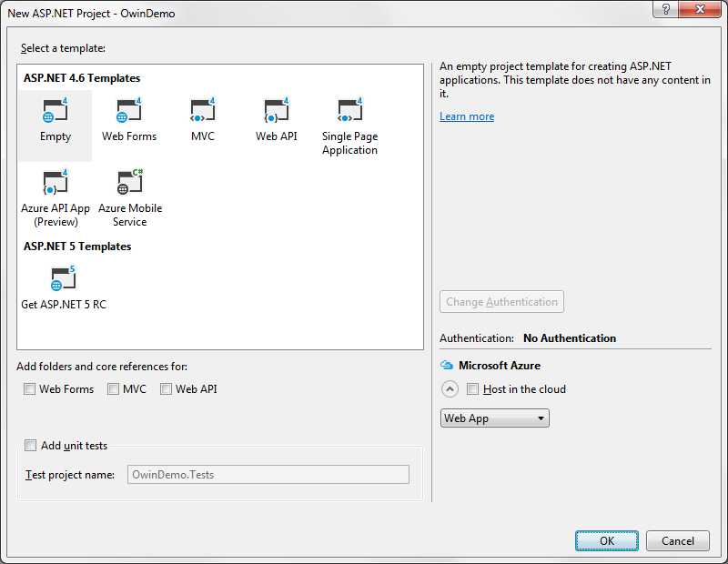
Task: Tick the Web API core references checkbox
Action: point(166,389)
